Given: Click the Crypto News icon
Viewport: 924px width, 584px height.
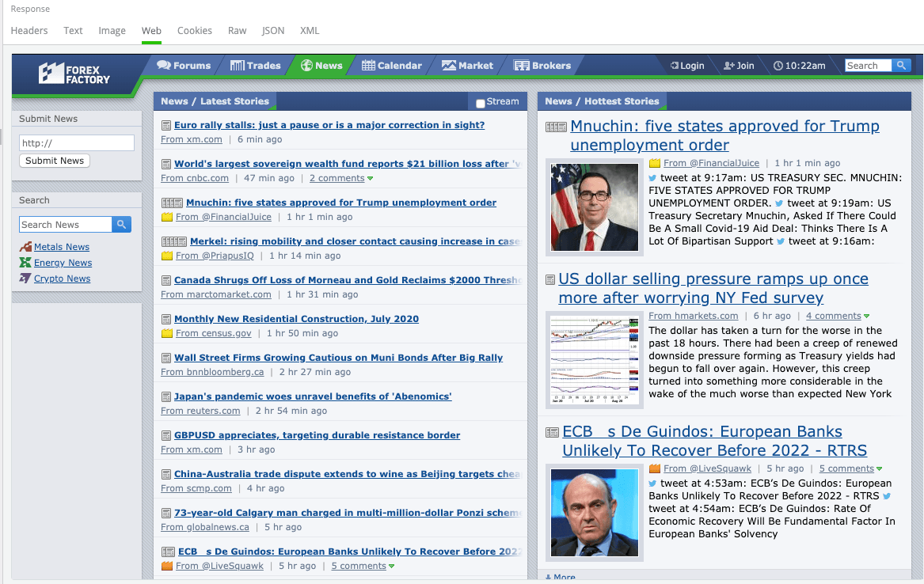Looking at the screenshot, I should [x=25, y=279].
